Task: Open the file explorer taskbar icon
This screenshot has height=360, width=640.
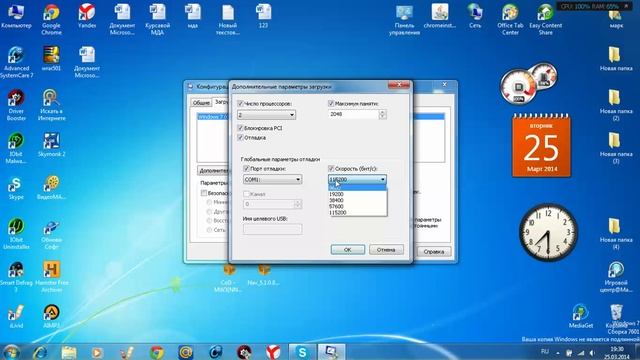Action: [x=69, y=352]
